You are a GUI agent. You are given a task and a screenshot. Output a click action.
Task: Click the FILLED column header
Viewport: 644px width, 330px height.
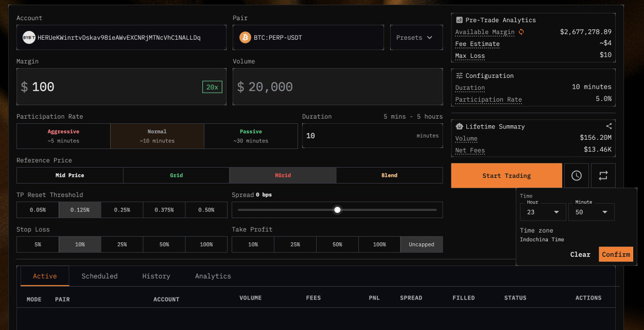click(464, 298)
